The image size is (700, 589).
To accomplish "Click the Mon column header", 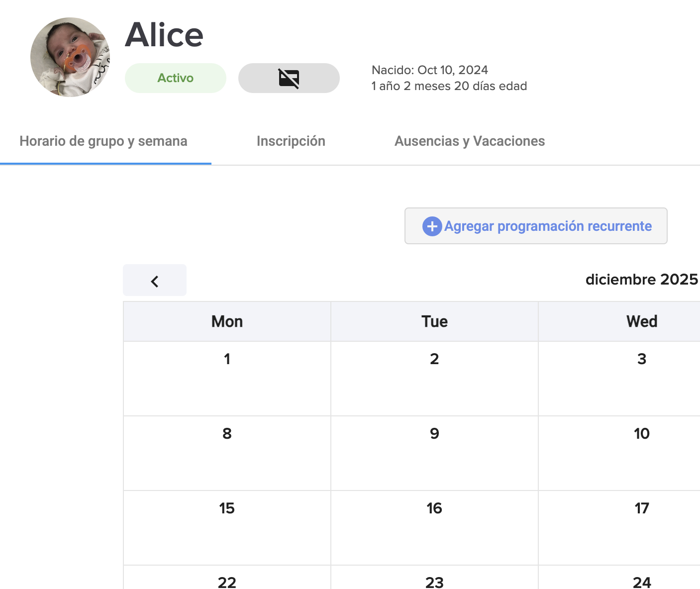I will point(227,321).
